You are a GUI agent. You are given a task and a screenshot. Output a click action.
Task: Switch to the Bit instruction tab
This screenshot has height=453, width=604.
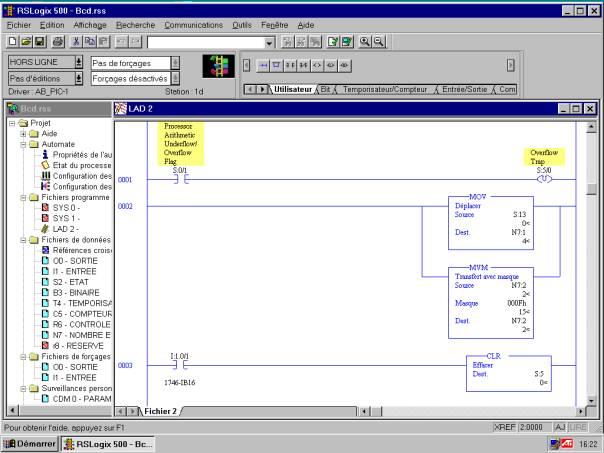pyautogui.click(x=325, y=89)
